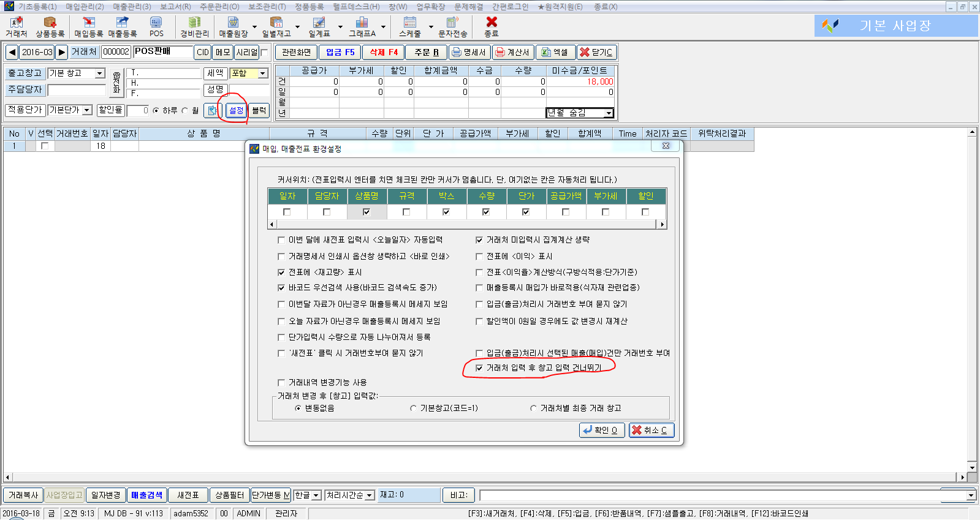Export with the 엑셀 button

click(555, 52)
